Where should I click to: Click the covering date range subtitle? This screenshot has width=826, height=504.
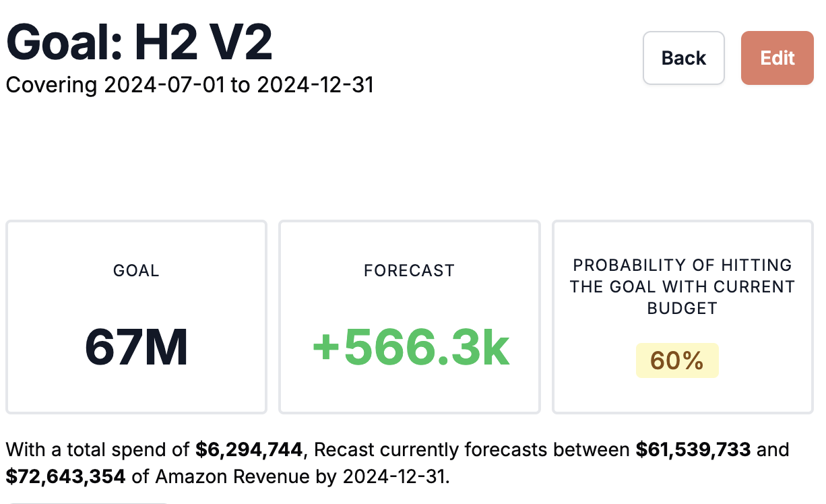(191, 85)
